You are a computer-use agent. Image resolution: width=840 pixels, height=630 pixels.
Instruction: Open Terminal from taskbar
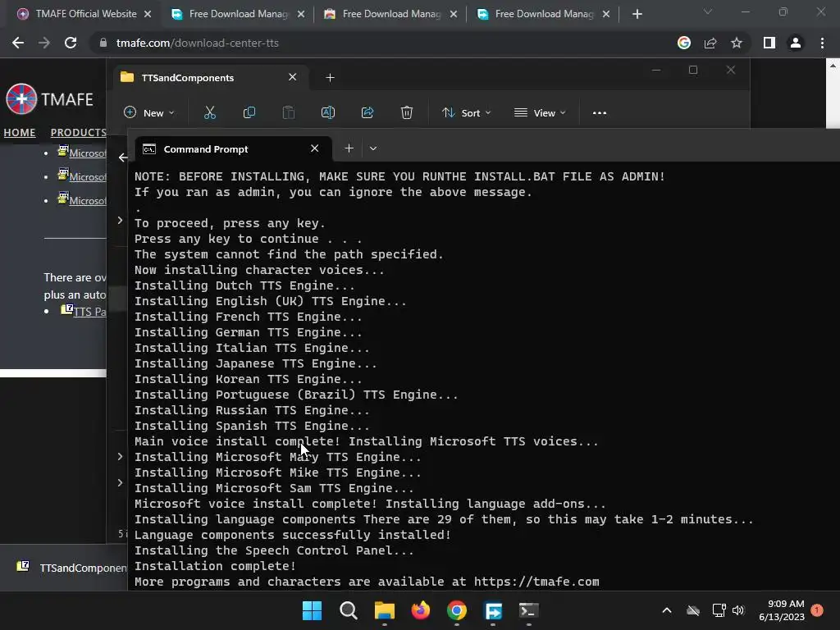(x=529, y=610)
